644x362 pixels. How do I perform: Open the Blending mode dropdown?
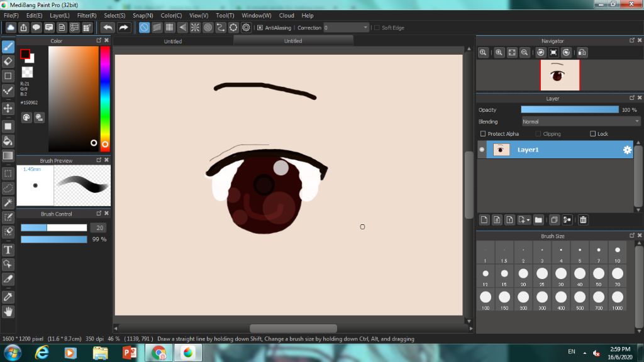[580, 121]
